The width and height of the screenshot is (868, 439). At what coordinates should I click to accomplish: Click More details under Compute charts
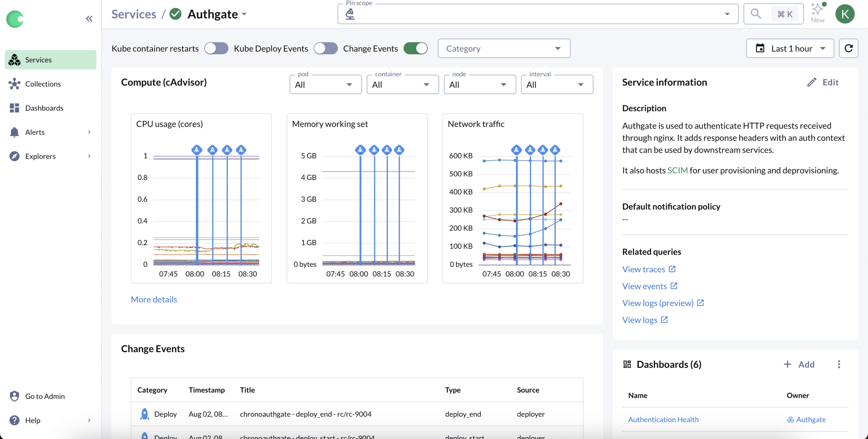[x=154, y=299]
